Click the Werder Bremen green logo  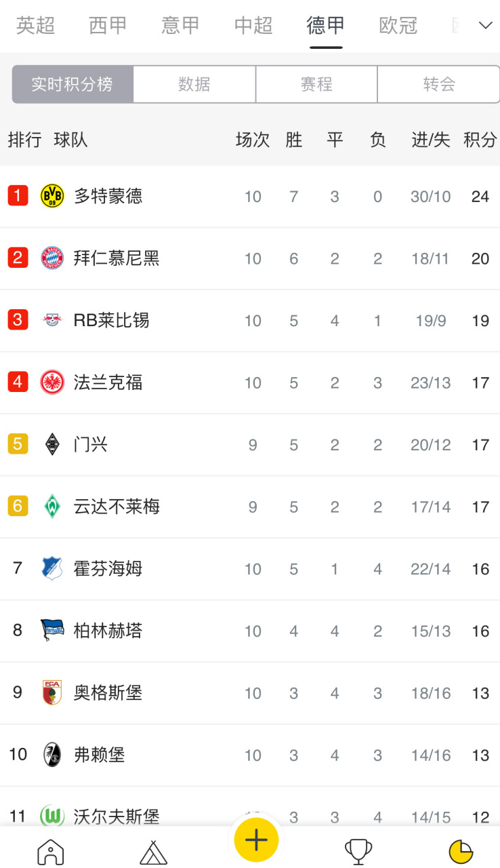51,506
